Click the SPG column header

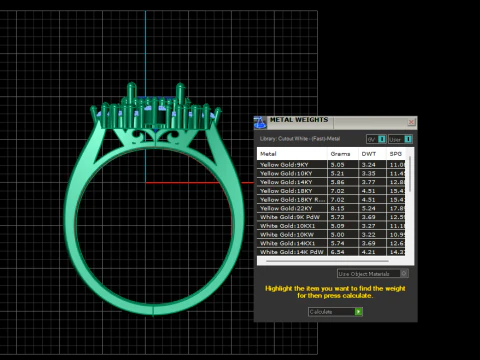(x=396, y=154)
